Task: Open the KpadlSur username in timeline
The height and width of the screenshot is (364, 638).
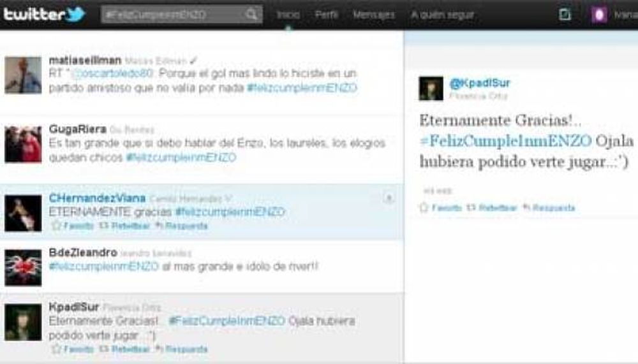Action: pos(73,307)
